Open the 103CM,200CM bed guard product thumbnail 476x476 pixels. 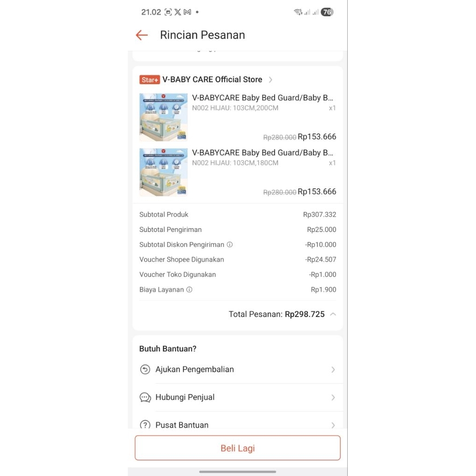pyautogui.click(x=163, y=117)
